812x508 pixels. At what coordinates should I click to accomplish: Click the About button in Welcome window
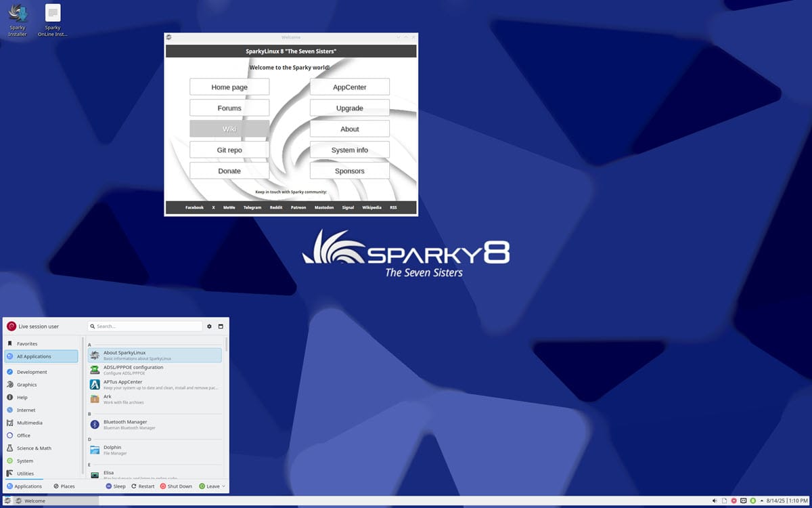click(x=350, y=129)
